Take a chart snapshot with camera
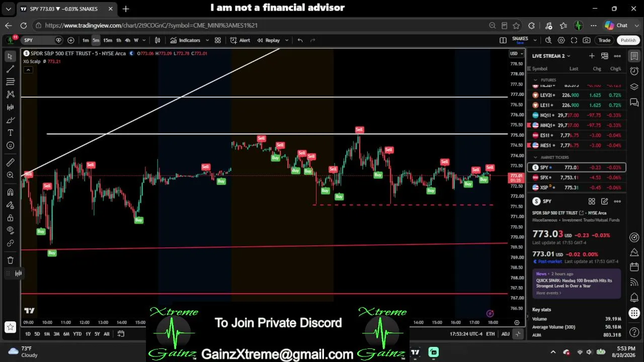Viewport: 644px width, 362px height. (x=587, y=40)
